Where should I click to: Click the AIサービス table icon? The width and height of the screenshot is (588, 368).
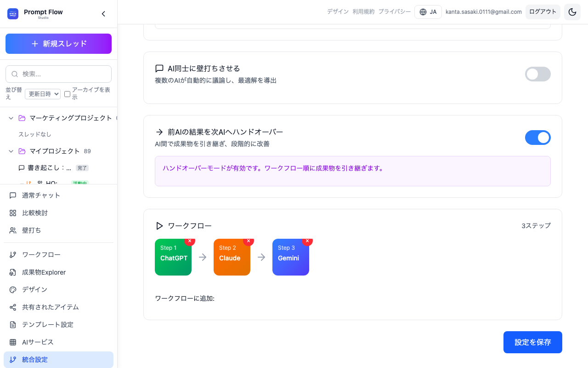point(13,342)
